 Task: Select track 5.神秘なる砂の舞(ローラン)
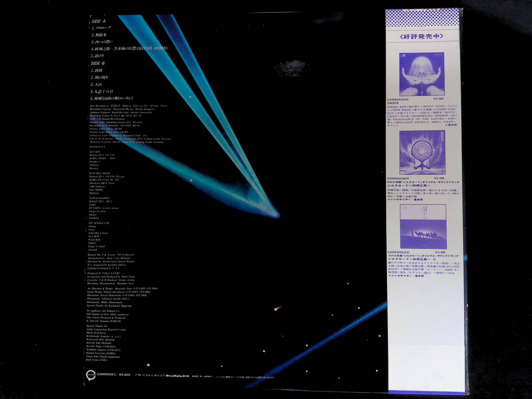(x=112, y=98)
